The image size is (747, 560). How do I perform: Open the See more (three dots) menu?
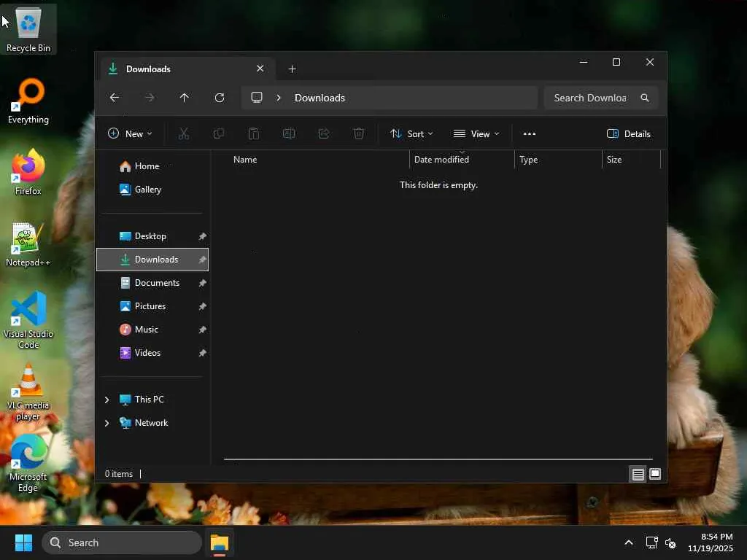tap(530, 133)
